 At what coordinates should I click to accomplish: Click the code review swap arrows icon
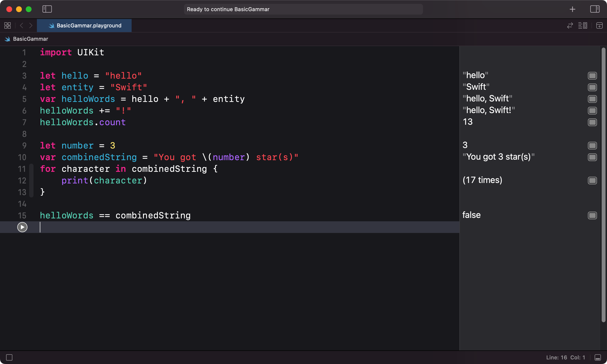pyautogui.click(x=570, y=25)
